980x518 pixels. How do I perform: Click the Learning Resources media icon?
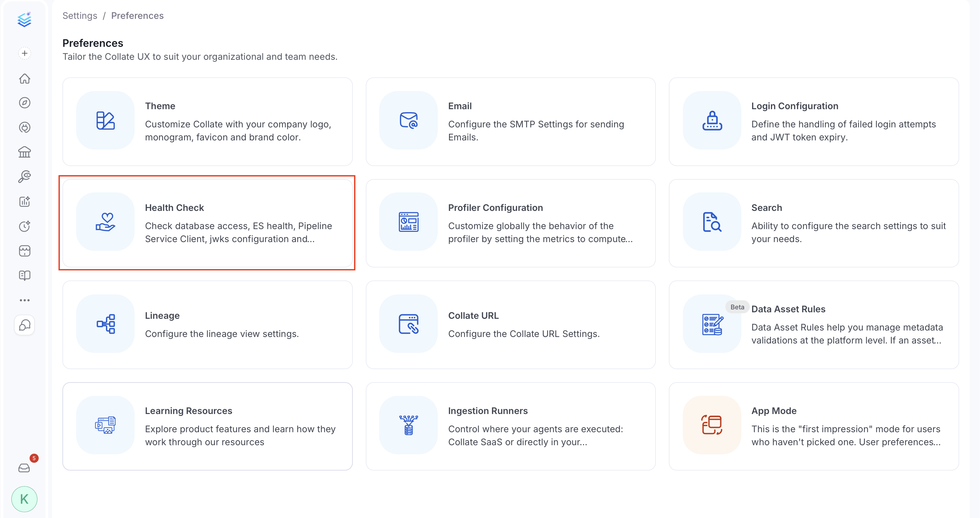click(105, 425)
